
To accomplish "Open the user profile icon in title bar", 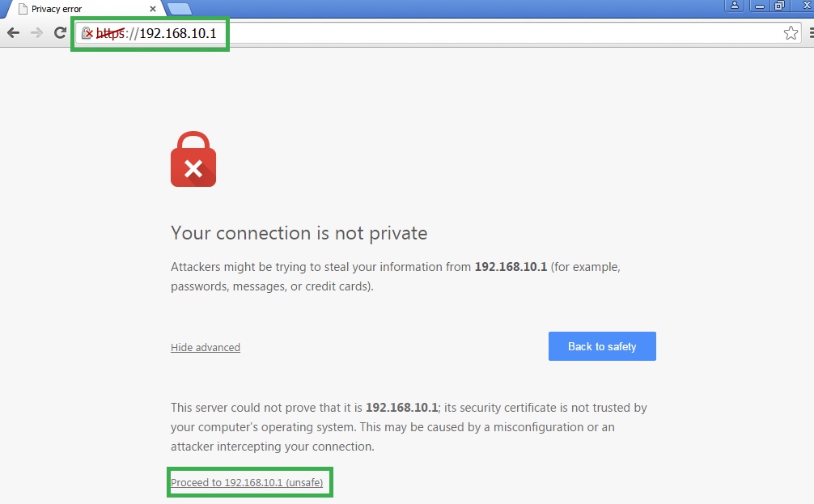I will pos(735,6).
